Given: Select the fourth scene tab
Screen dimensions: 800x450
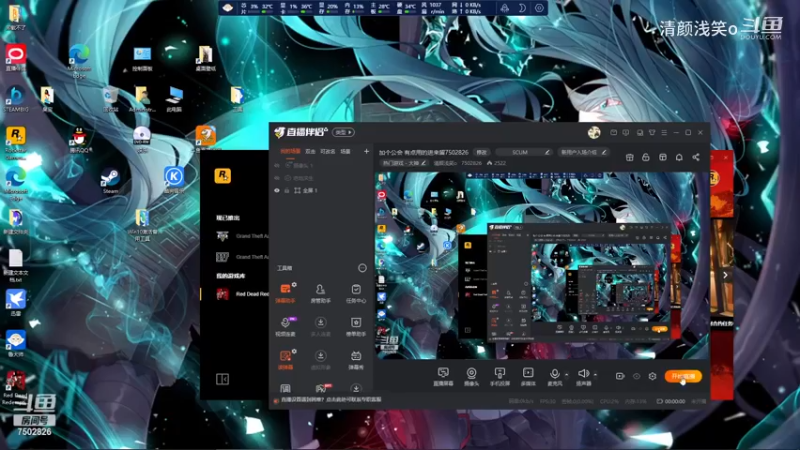Looking at the screenshot, I should coord(345,152).
